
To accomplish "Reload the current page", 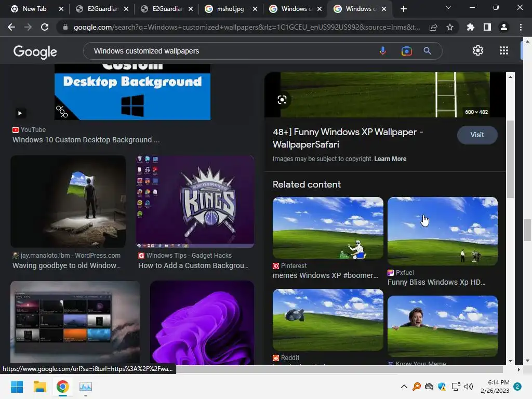I will coord(45,27).
